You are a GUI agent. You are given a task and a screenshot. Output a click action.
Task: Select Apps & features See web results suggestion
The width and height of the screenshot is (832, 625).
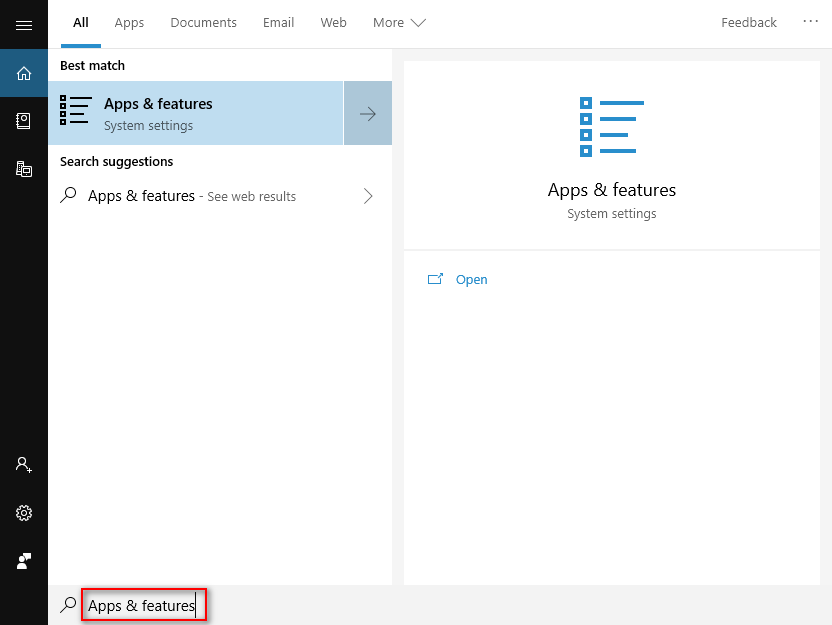[220, 196]
